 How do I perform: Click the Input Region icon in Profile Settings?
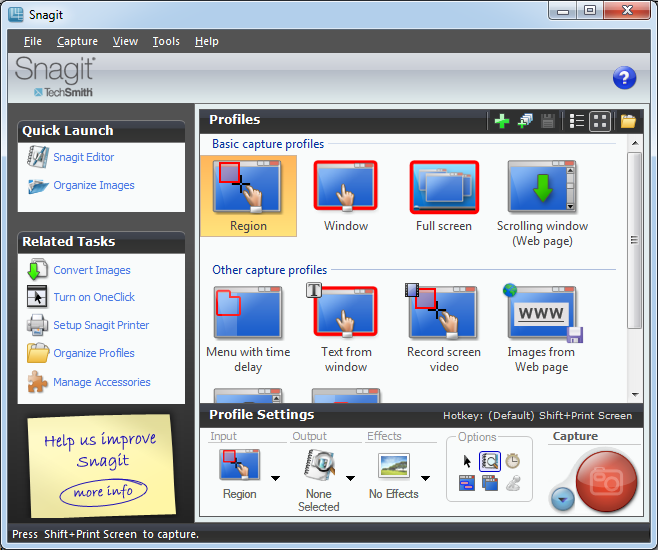(x=240, y=465)
